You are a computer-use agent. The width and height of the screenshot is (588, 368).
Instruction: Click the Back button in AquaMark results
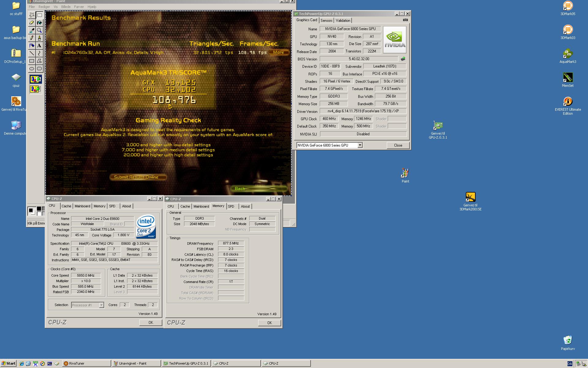(x=259, y=189)
